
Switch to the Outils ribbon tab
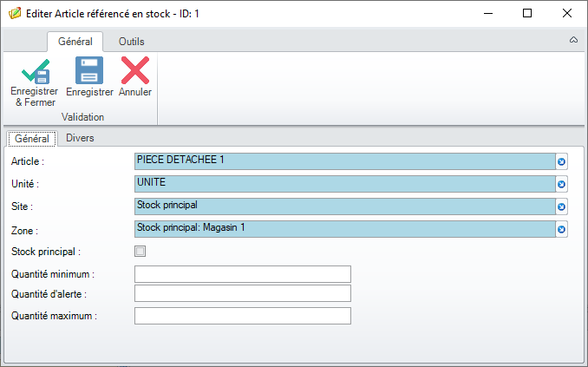point(131,42)
